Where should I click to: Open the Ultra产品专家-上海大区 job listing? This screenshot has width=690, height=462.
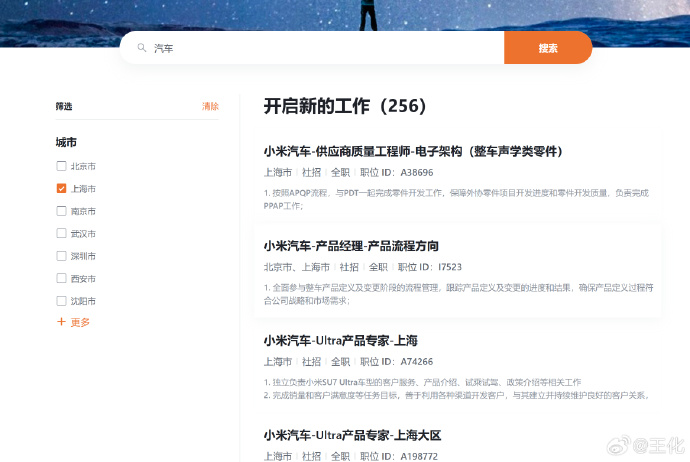pyautogui.click(x=352, y=435)
